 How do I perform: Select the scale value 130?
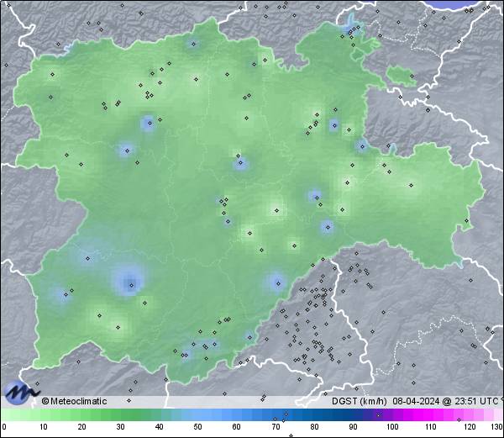tap(497, 427)
